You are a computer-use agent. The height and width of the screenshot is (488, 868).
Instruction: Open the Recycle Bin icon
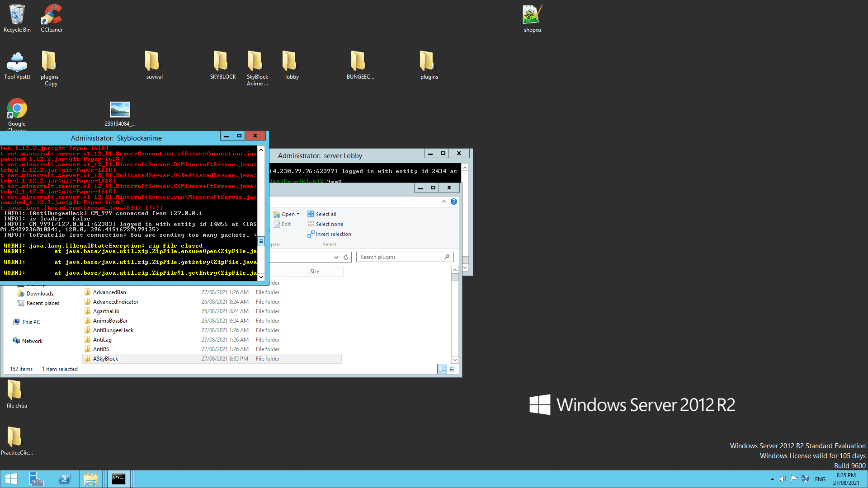17,18
